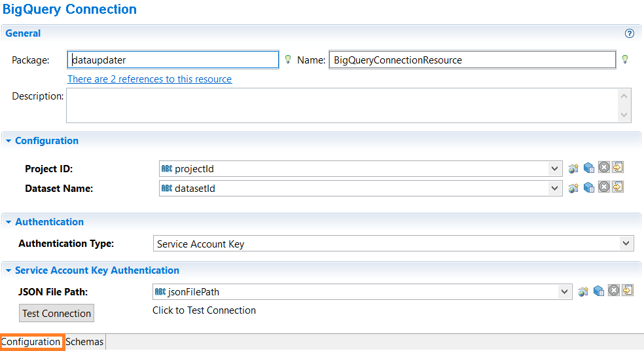
Task: Click the new shared property icon for Project ID
Action: point(573,168)
